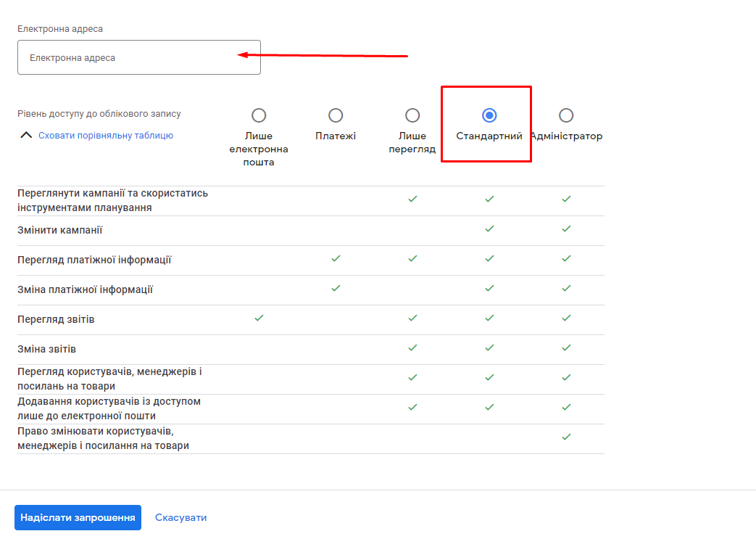The width and height of the screenshot is (756, 539).
Task: Select the Адміністратор radio button
Action: (x=566, y=115)
